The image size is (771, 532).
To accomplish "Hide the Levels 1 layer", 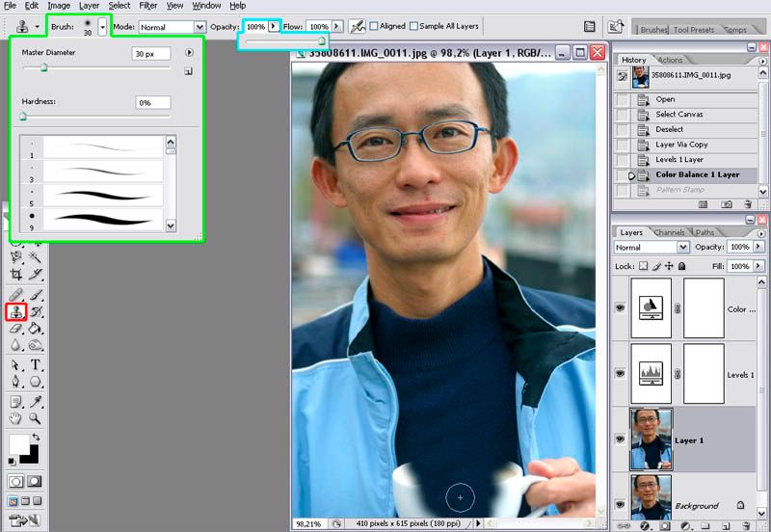I will click(620, 373).
